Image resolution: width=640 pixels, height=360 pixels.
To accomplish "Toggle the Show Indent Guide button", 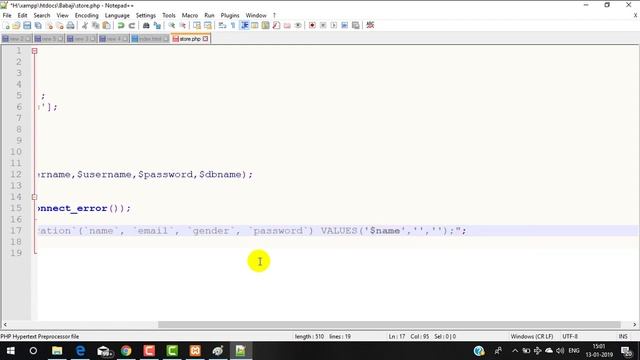I will pos(244,25).
